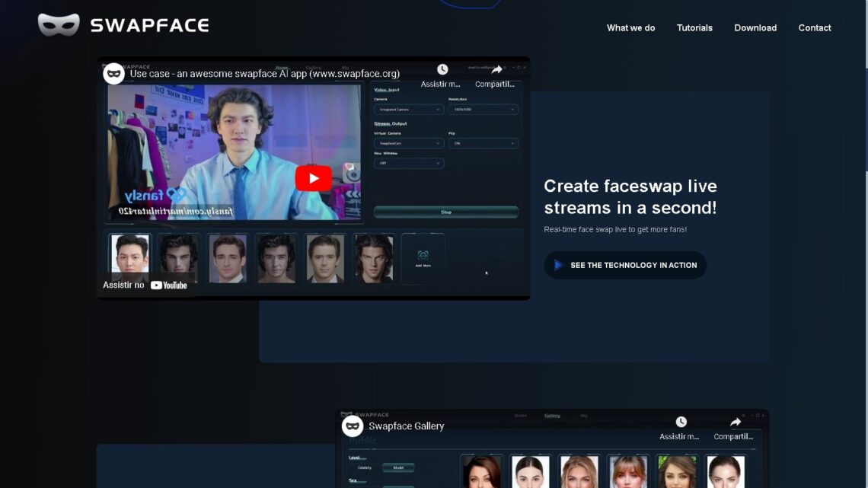The width and height of the screenshot is (868, 488).
Task: Click the share arrow icon on the demo video
Action: pos(498,68)
